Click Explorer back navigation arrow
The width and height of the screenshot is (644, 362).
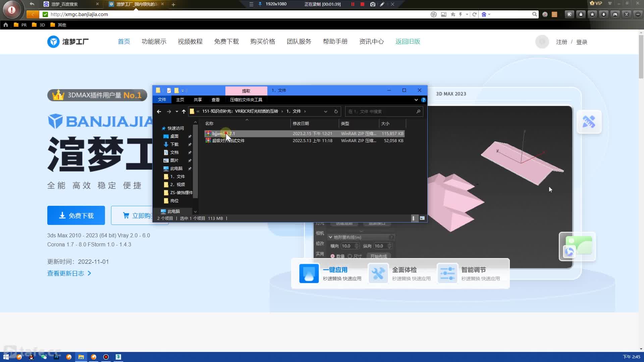159,112
